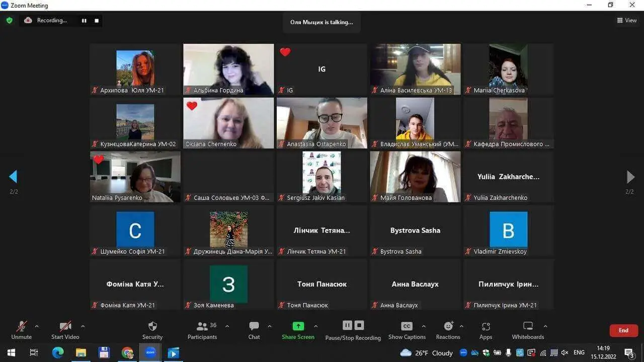
Task: Open the Security shield options
Action: click(152, 330)
